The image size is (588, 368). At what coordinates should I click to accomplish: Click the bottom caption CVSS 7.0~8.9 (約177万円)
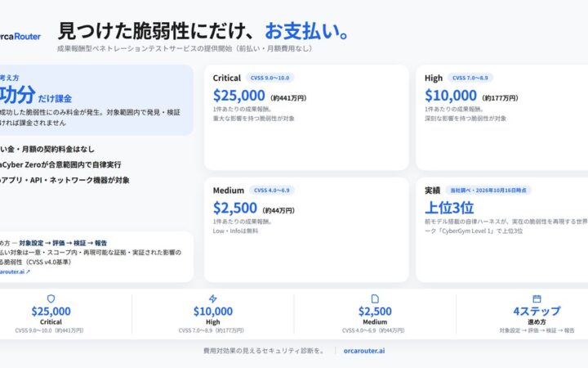(212, 330)
